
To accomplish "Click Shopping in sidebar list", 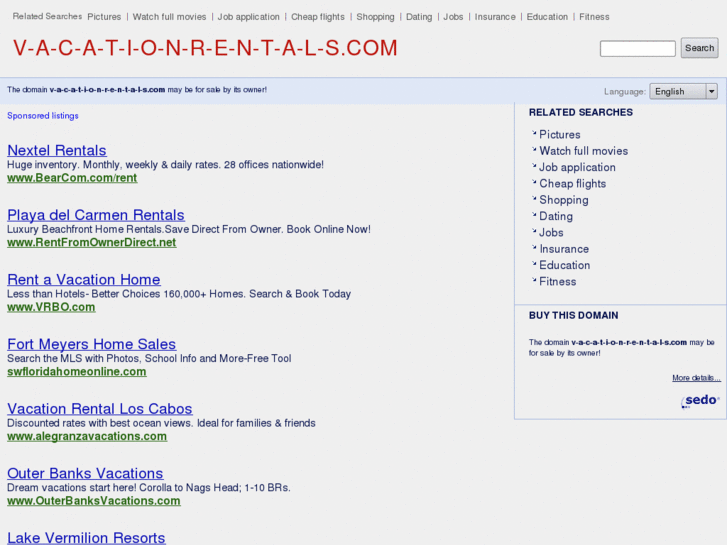I will click(x=564, y=199).
